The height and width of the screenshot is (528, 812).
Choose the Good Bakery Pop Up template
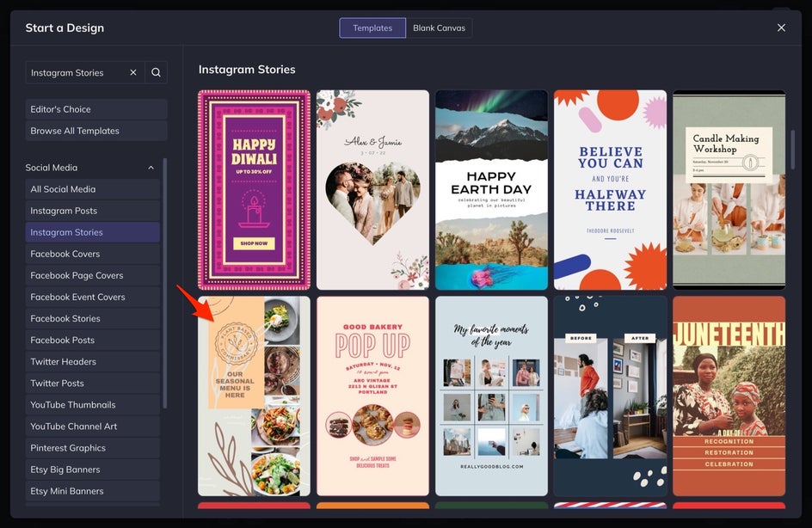[x=372, y=396]
